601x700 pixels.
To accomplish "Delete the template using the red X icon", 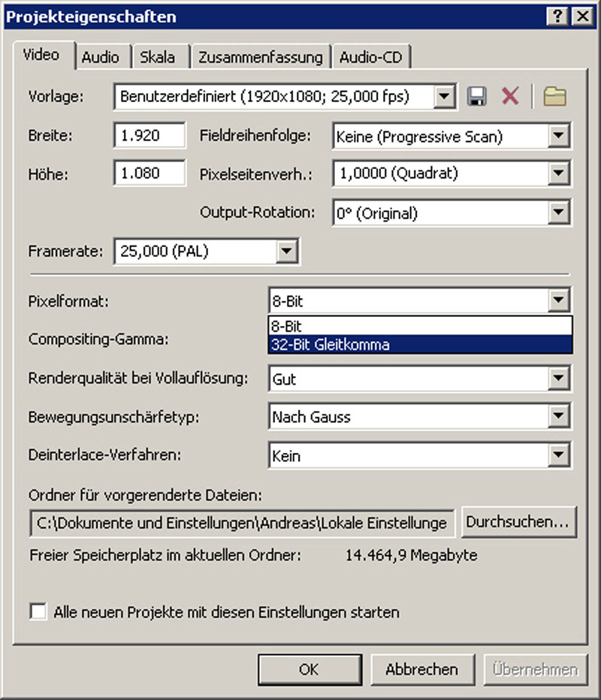I will 510,96.
